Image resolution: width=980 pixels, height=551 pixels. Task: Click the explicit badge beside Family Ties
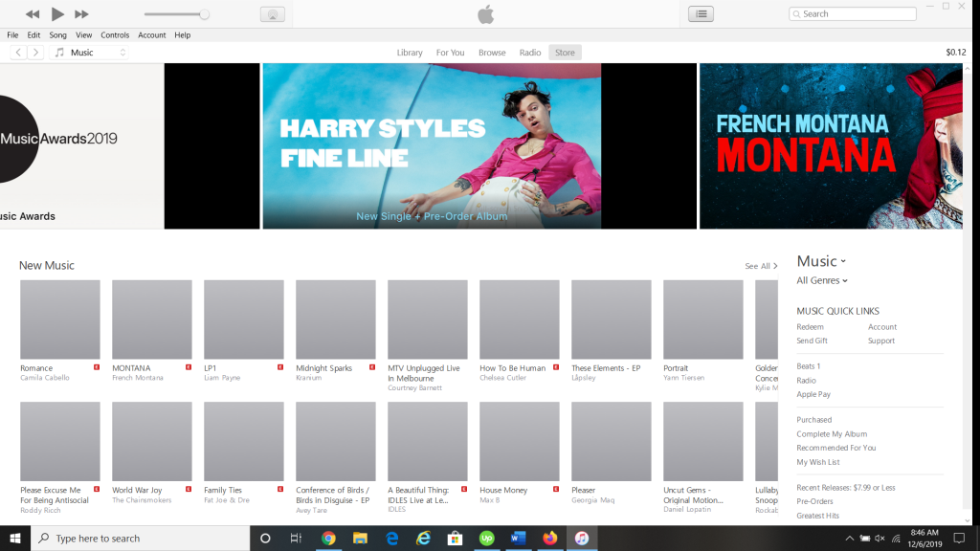(x=280, y=489)
